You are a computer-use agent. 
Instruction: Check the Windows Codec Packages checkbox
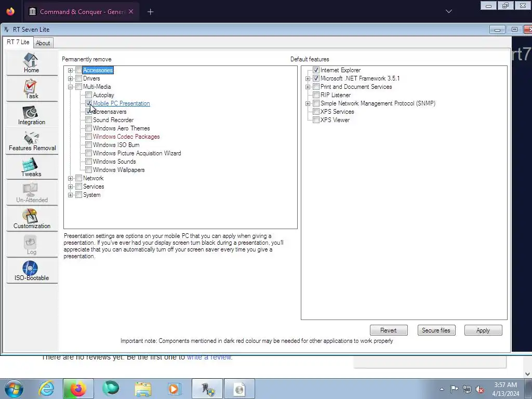pyautogui.click(x=88, y=137)
